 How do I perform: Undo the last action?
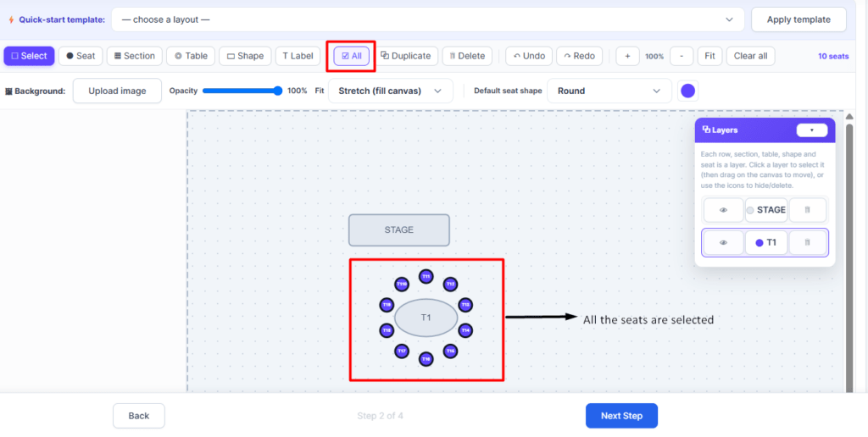click(x=529, y=56)
